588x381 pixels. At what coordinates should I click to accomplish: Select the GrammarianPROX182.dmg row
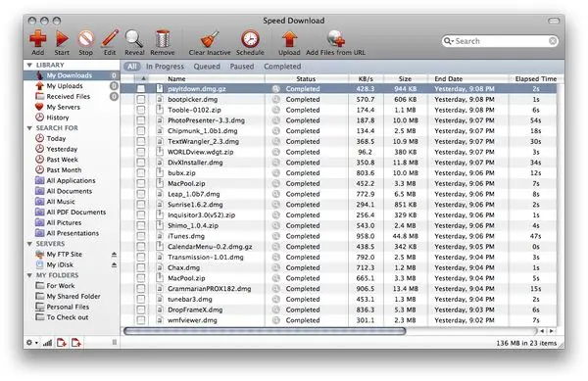(x=339, y=289)
